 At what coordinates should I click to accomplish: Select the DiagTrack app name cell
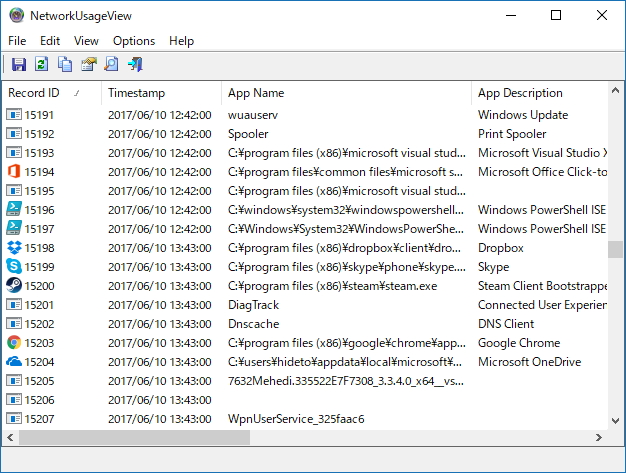tap(253, 305)
